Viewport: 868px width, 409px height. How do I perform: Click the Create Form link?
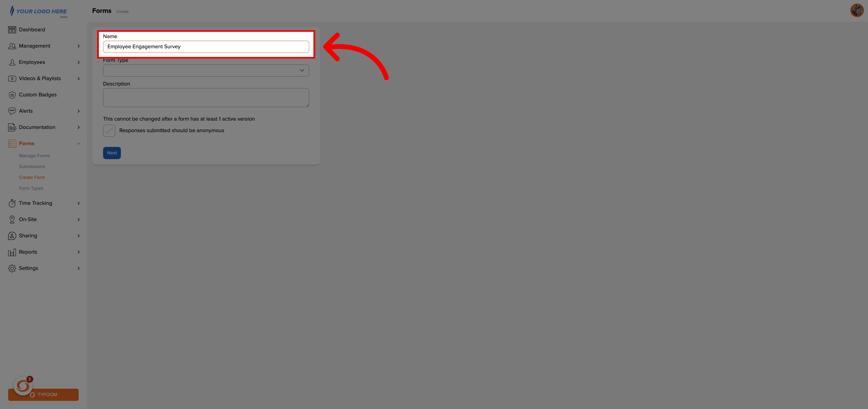click(32, 177)
